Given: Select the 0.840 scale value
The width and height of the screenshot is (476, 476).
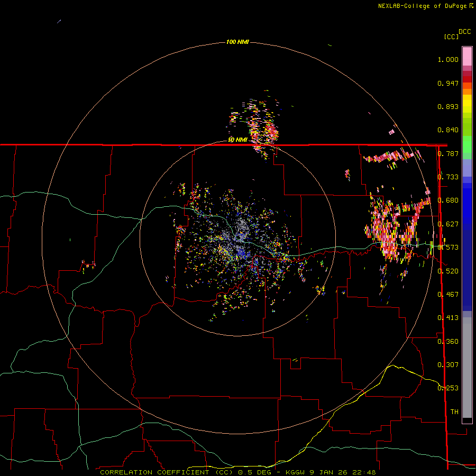Looking at the screenshot, I should tap(448, 130).
